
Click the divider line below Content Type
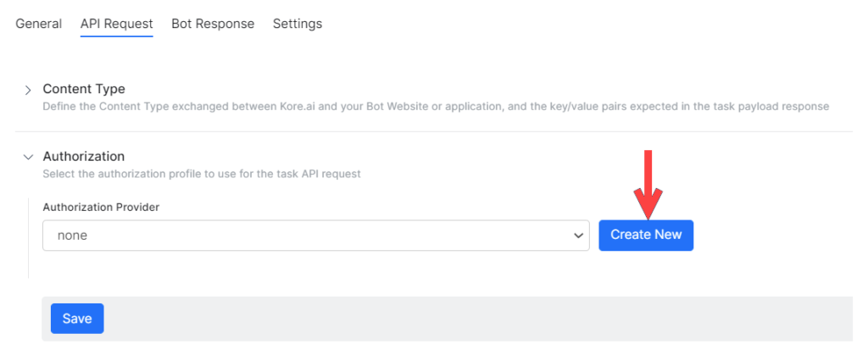click(434, 131)
